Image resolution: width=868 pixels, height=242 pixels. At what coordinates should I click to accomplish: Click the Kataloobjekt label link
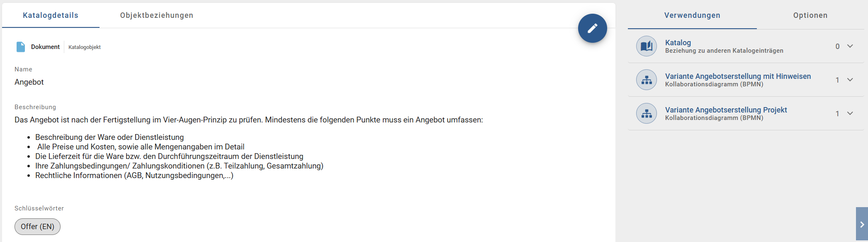(x=84, y=47)
